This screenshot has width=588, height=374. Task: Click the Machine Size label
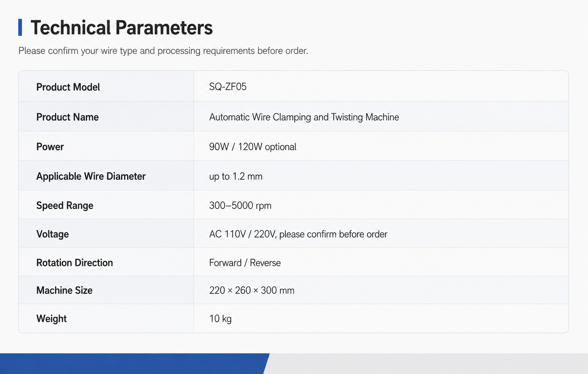(x=64, y=290)
